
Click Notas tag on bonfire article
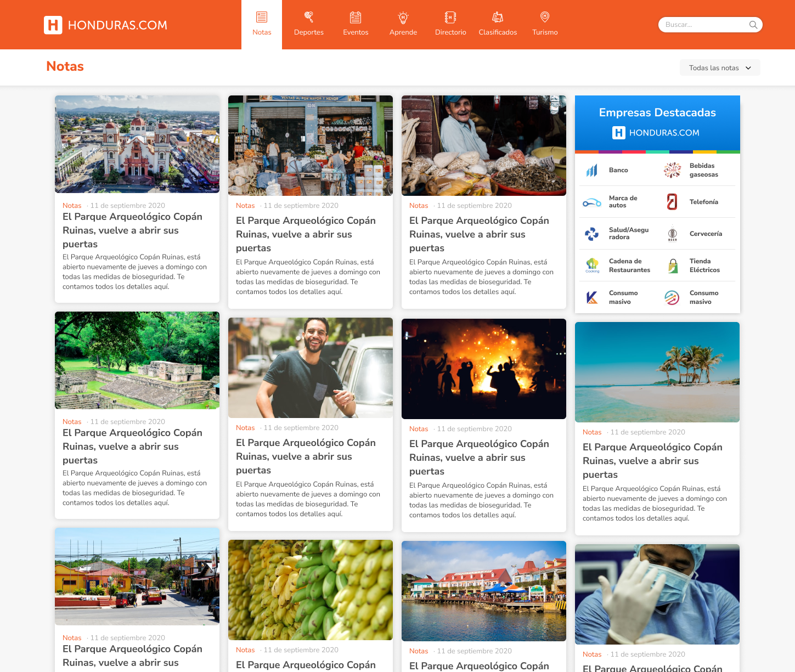(419, 429)
